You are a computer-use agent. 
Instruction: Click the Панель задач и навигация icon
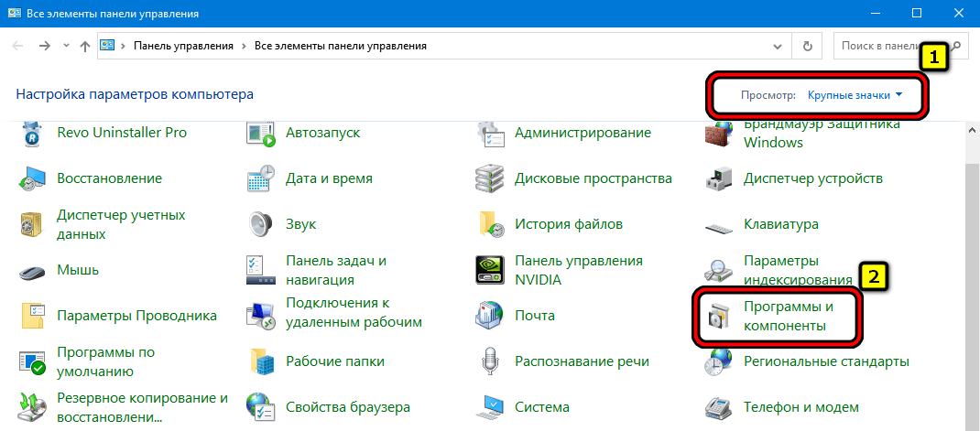(x=261, y=270)
